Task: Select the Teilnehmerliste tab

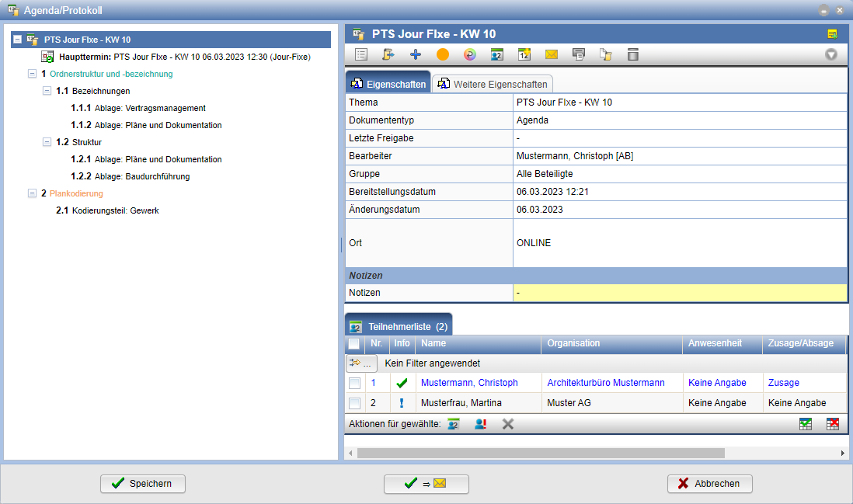Action: (x=399, y=326)
